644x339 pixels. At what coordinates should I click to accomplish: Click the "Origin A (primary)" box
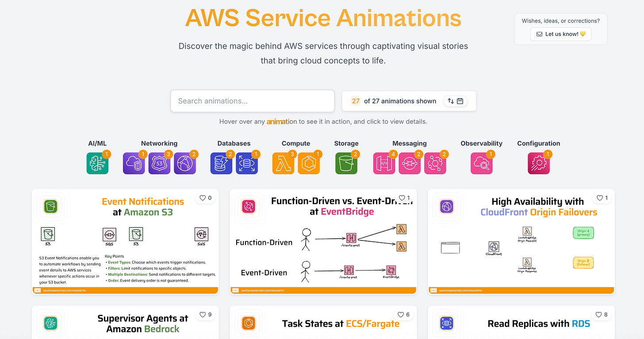click(583, 233)
